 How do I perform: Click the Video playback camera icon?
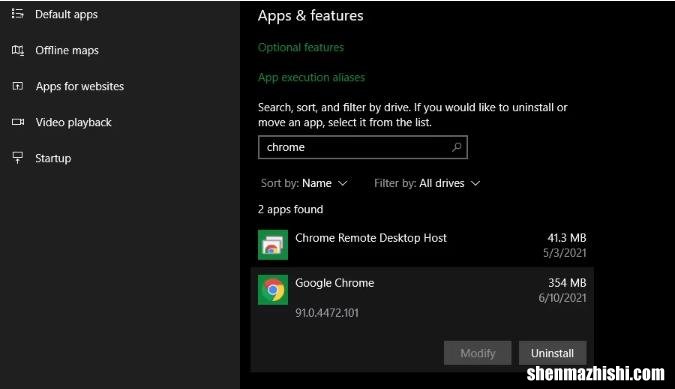click(x=18, y=122)
